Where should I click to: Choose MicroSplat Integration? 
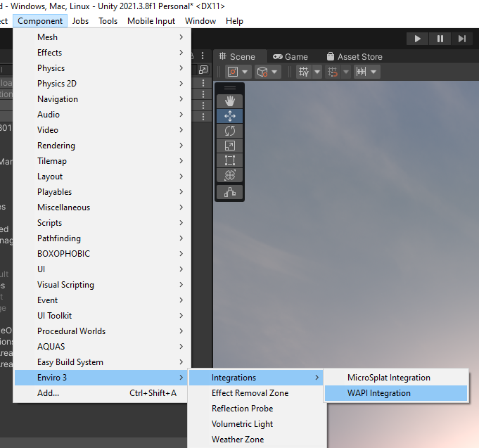(396, 378)
